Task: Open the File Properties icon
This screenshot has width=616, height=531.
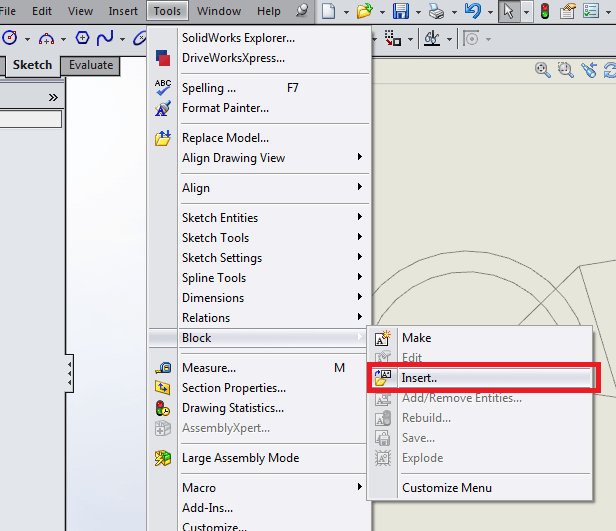Action: (x=568, y=11)
